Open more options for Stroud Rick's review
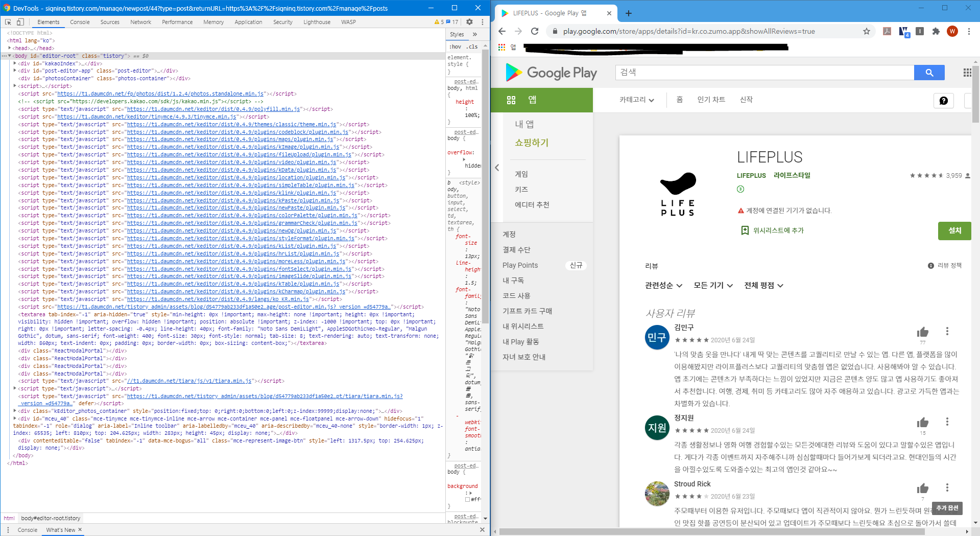Image resolution: width=980 pixels, height=536 pixels. click(x=947, y=488)
